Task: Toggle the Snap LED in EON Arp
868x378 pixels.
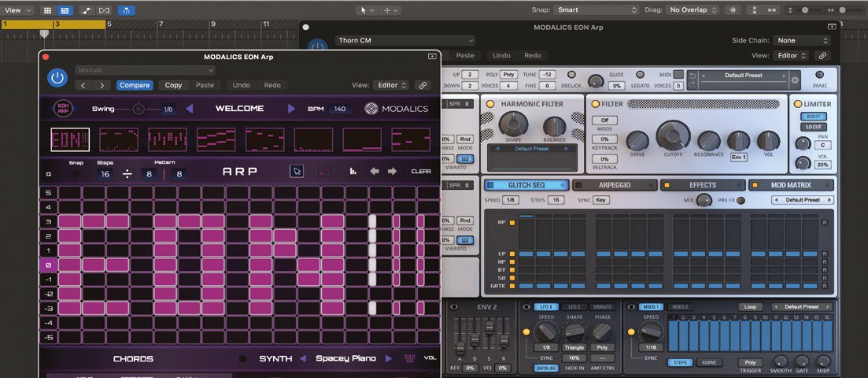Action: [76, 173]
